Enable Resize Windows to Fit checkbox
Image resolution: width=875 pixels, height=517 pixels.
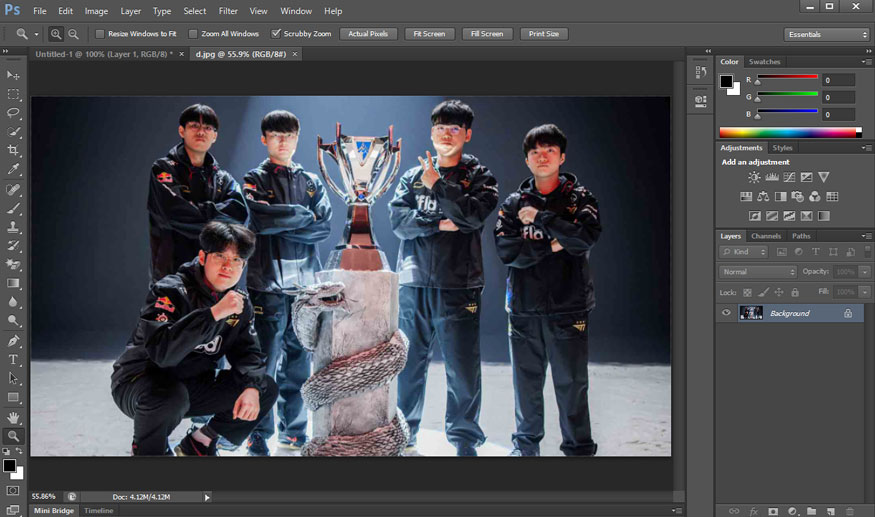tap(100, 34)
